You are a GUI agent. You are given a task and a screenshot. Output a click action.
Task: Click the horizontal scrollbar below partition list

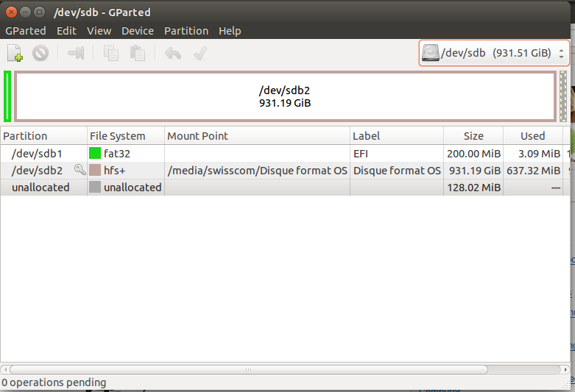pyautogui.click(x=248, y=369)
